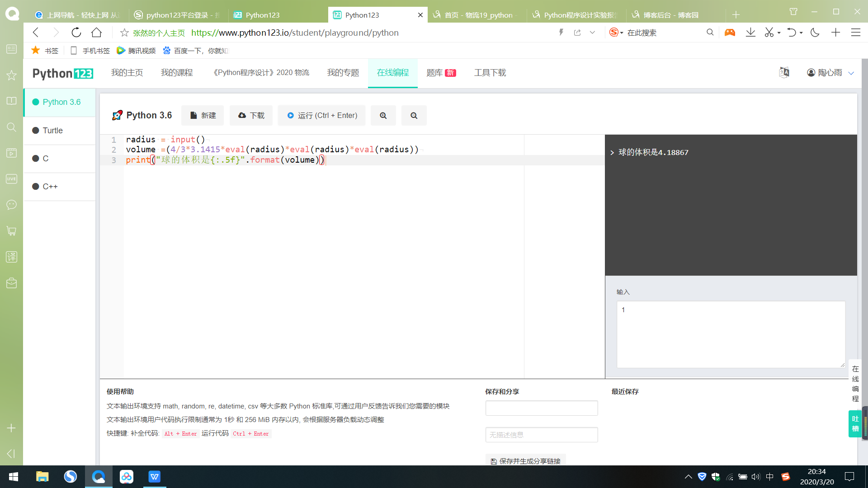This screenshot has width=868, height=488.
Task: Run code with 运行 (Ctrl + Enter) button
Action: 322,116
